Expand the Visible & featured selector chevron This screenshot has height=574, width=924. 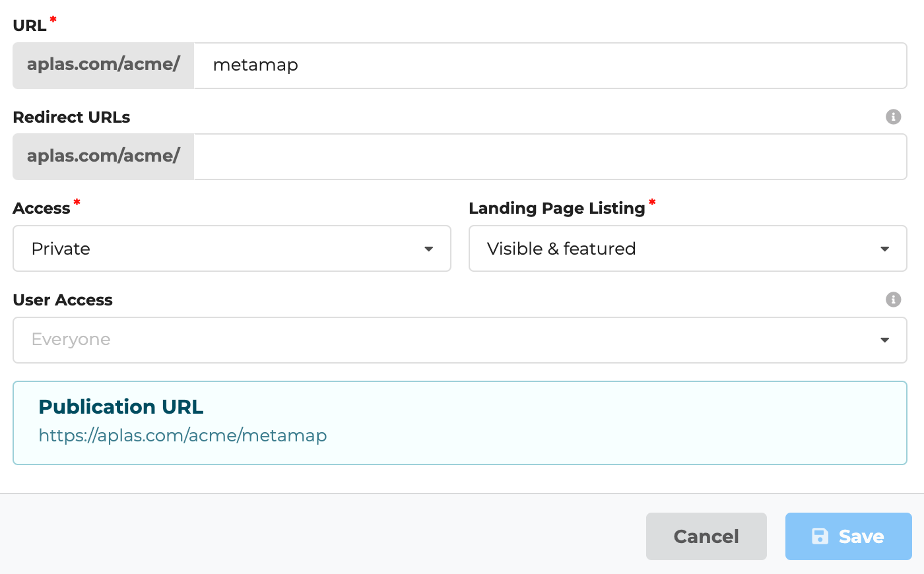885,249
